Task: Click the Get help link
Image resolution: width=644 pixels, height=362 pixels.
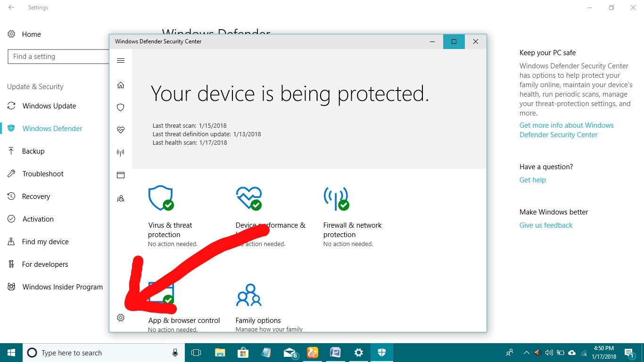Action: (x=533, y=180)
